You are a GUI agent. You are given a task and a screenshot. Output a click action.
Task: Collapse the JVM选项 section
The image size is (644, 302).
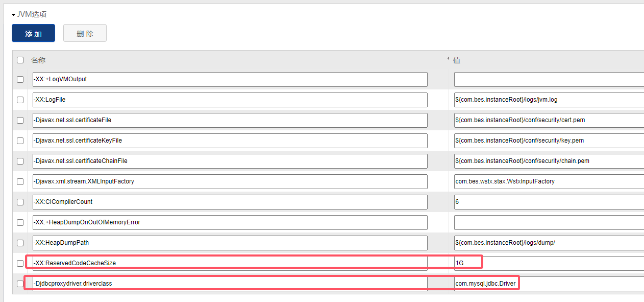pos(14,15)
